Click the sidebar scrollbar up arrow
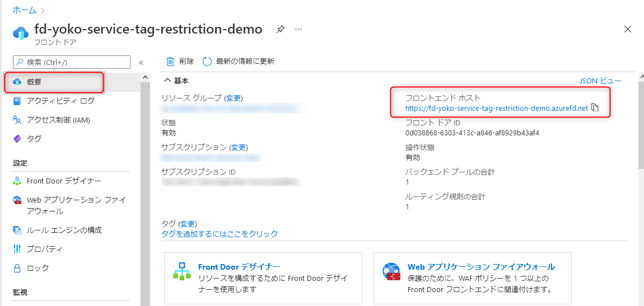 144,77
